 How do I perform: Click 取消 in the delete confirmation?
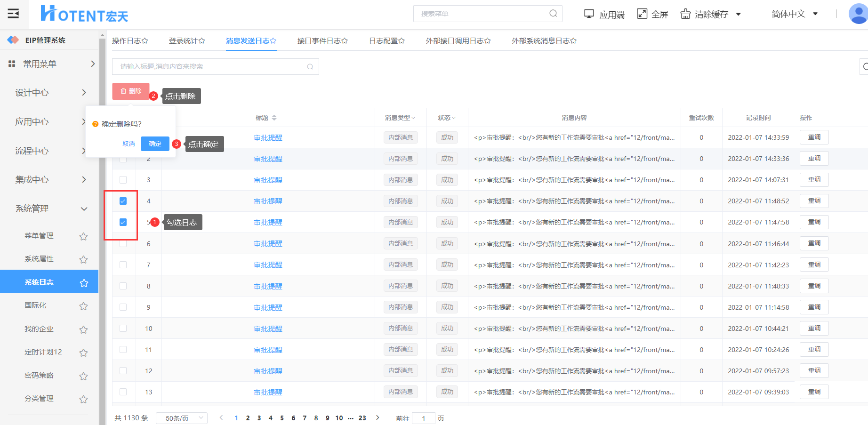[129, 144]
